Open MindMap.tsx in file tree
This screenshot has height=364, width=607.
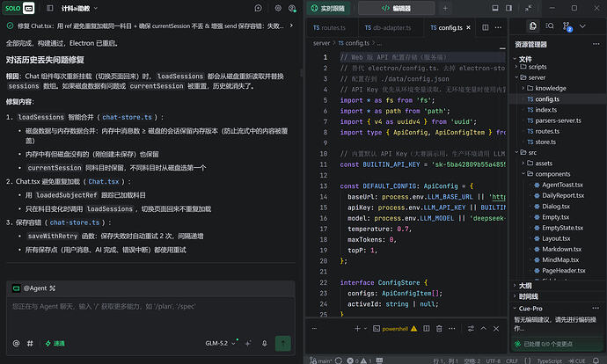pos(560,260)
